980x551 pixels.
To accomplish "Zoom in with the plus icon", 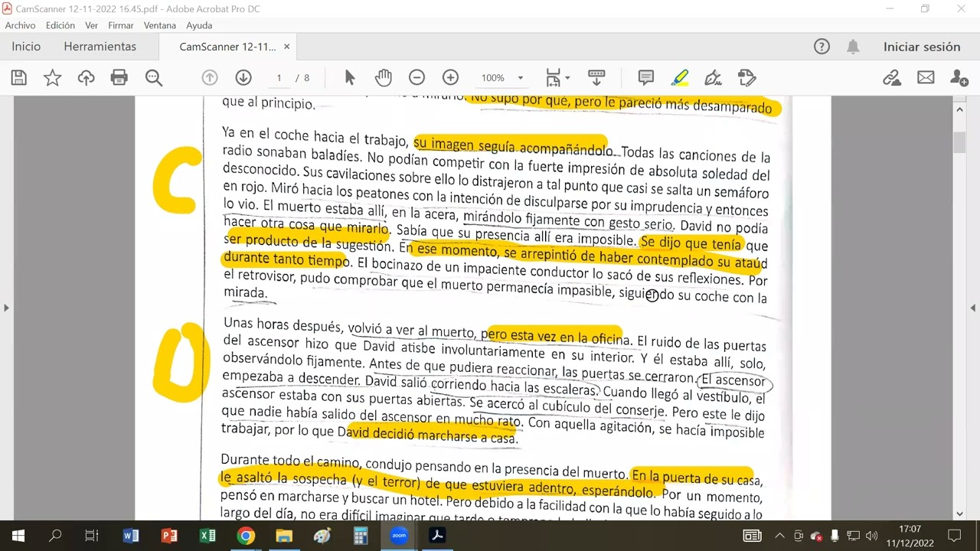I will (x=450, y=77).
